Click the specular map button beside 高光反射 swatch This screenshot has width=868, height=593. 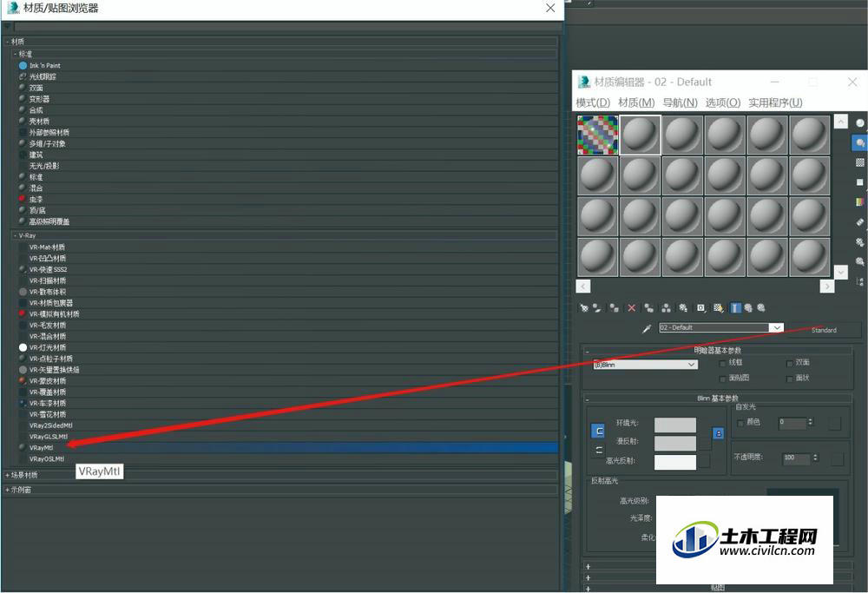pyautogui.click(x=705, y=461)
